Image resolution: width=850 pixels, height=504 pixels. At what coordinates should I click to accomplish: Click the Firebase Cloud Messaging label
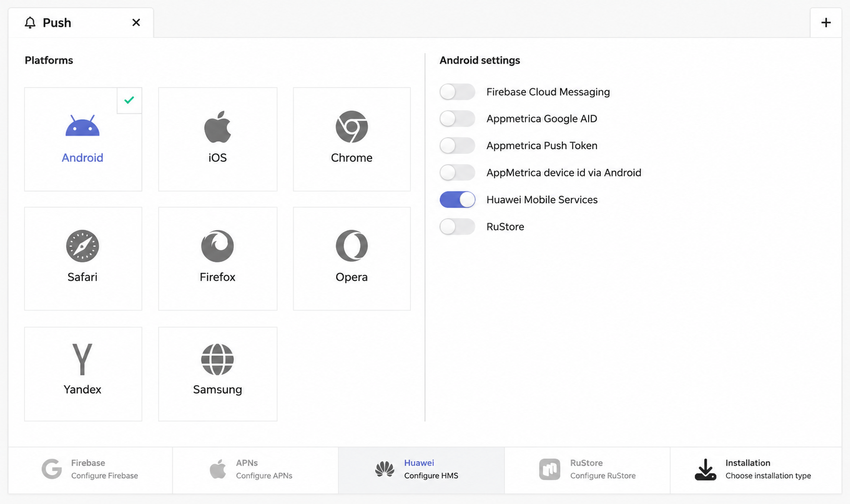coord(548,92)
